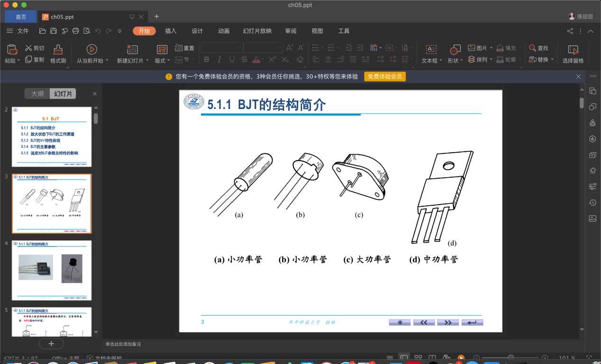The image size is (601, 364).
Task: Click the Print icon in quick access toolbar
Action: (75, 31)
